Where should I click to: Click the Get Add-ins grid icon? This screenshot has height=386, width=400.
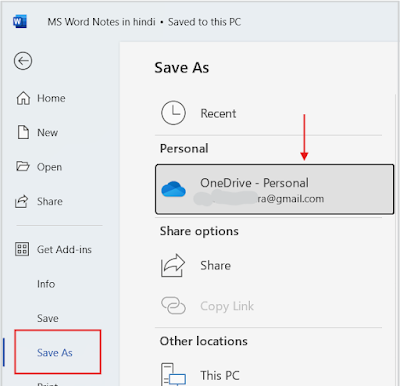pyautogui.click(x=22, y=249)
